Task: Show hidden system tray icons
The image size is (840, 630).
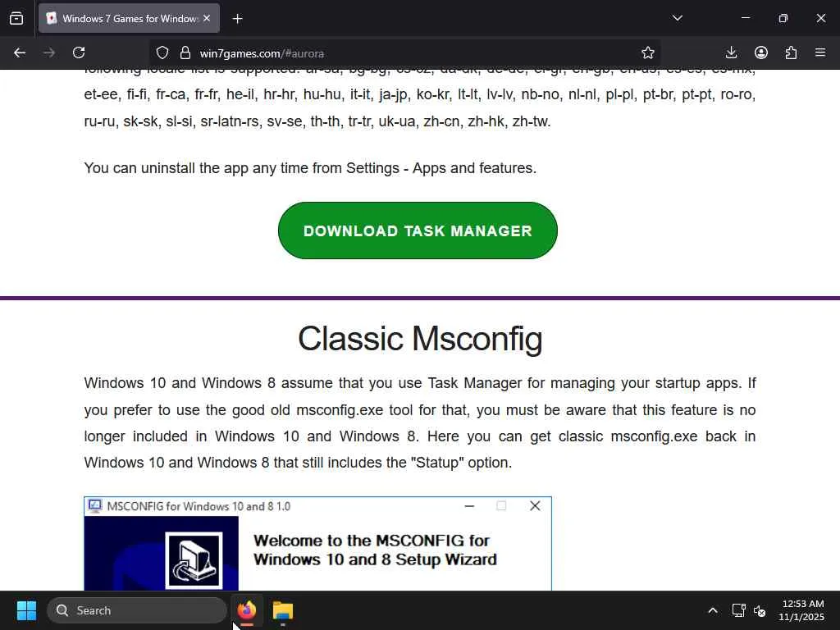Action: click(713, 610)
